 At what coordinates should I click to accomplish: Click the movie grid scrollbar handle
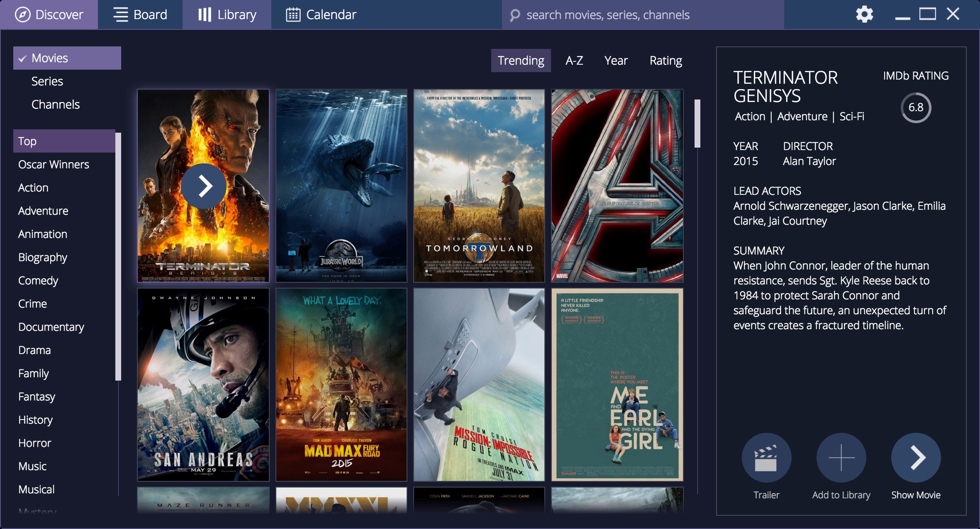tap(697, 124)
